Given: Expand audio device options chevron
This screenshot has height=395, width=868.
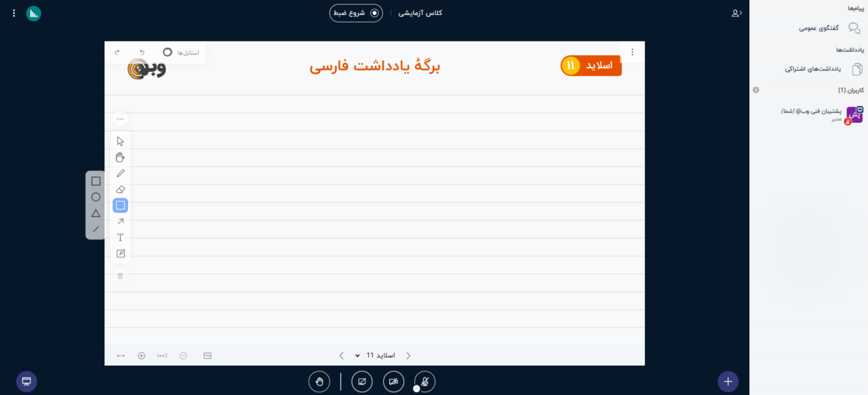Looking at the screenshot, I should (416, 389).
